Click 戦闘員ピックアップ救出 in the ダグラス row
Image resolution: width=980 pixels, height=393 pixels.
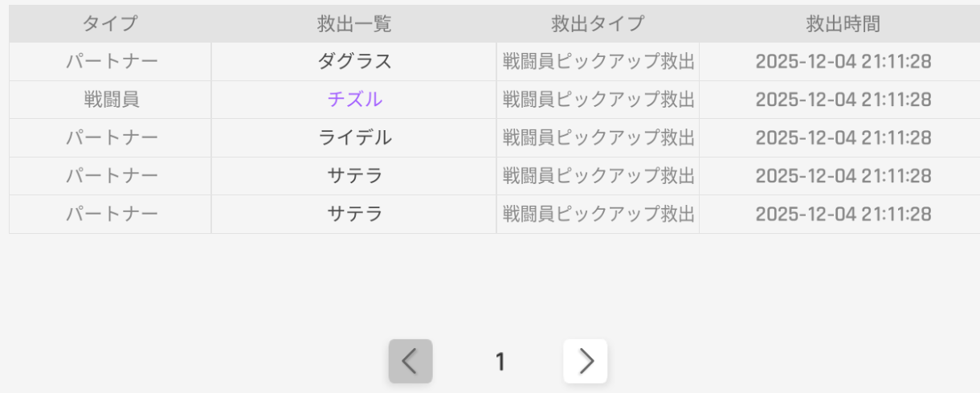(598, 61)
